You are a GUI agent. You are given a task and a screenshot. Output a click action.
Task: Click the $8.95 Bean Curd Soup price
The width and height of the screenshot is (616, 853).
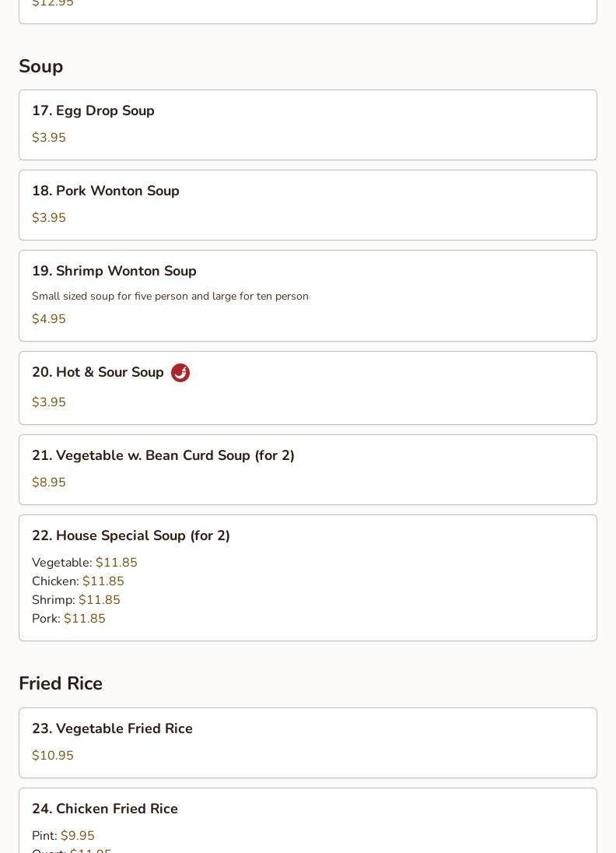click(x=49, y=483)
